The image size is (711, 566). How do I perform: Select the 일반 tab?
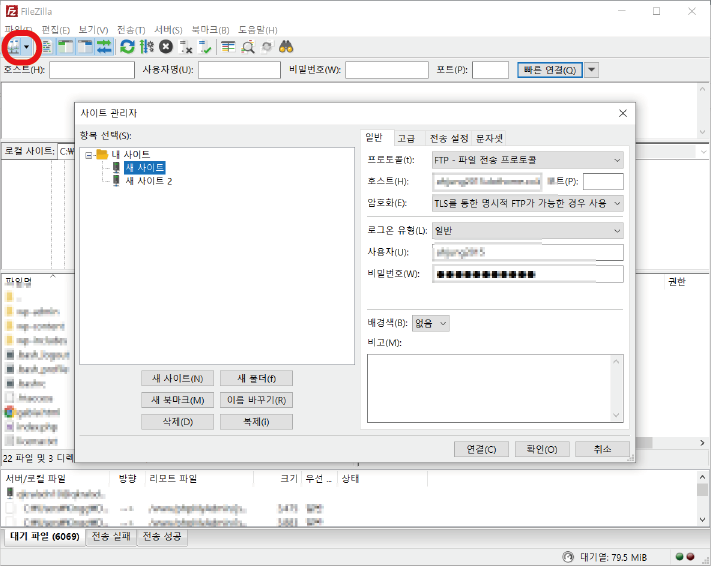pos(375,137)
